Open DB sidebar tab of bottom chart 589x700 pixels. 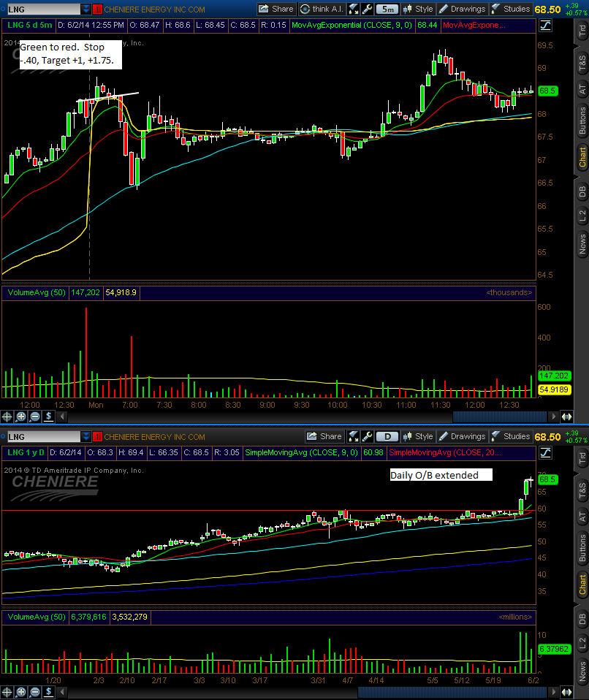point(582,619)
